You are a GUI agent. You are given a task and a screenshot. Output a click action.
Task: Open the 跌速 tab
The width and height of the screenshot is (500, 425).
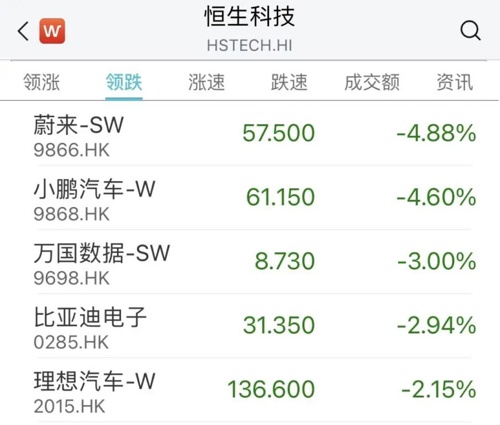click(289, 82)
